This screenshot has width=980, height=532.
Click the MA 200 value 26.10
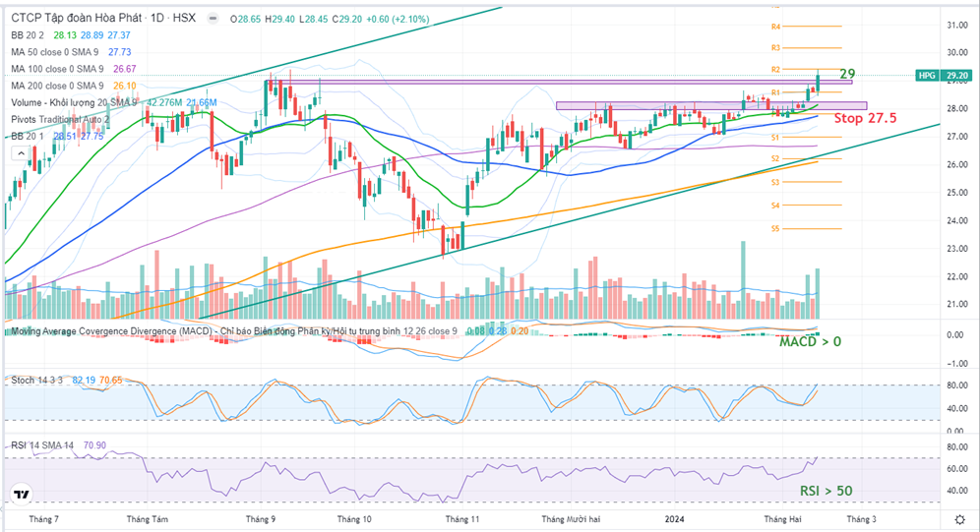(124, 87)
